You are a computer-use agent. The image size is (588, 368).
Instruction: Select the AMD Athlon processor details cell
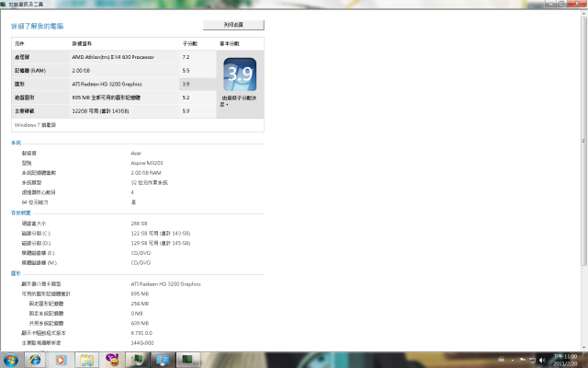click(x=113, y=57)
